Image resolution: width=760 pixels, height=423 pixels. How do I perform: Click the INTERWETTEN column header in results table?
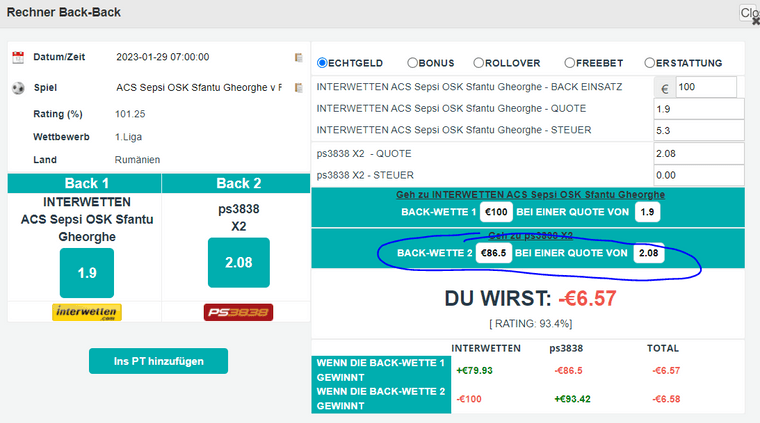coord(486,348)
